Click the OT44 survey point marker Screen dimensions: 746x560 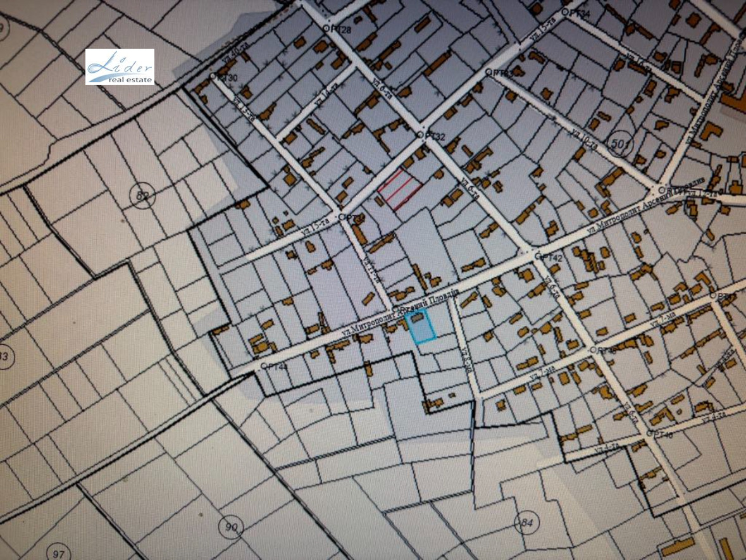(263, 366)
